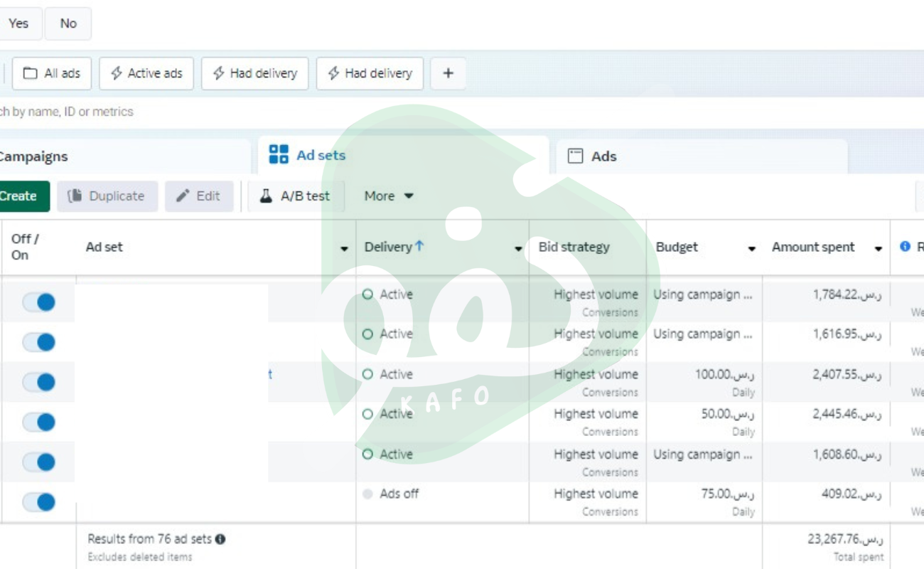Click the No button
This screenshot has width=924, height=569.
click(68, 23)
